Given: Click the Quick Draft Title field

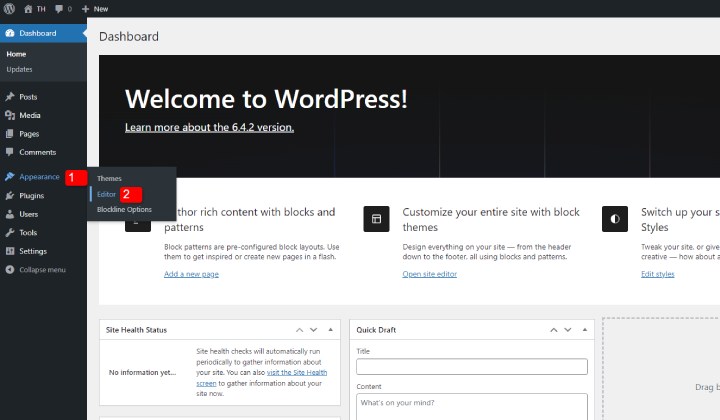Looking at the screenshot, I should coord(471,367).
